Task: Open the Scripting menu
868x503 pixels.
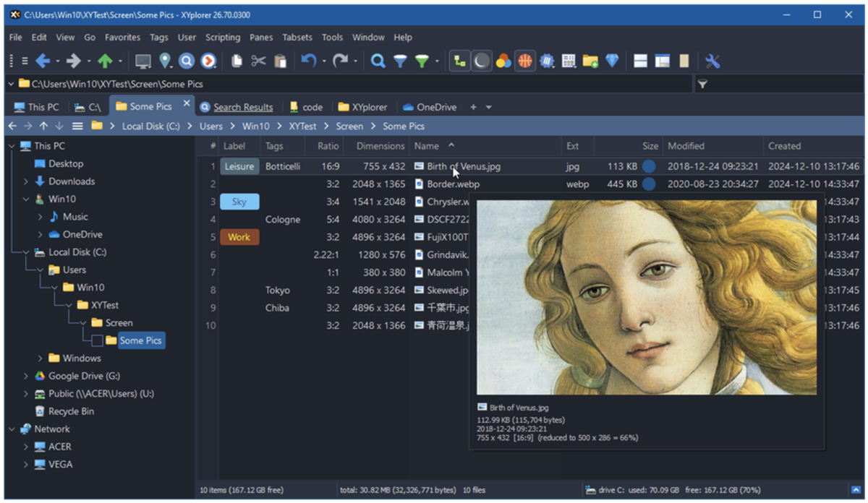Action: pos(222,37)
